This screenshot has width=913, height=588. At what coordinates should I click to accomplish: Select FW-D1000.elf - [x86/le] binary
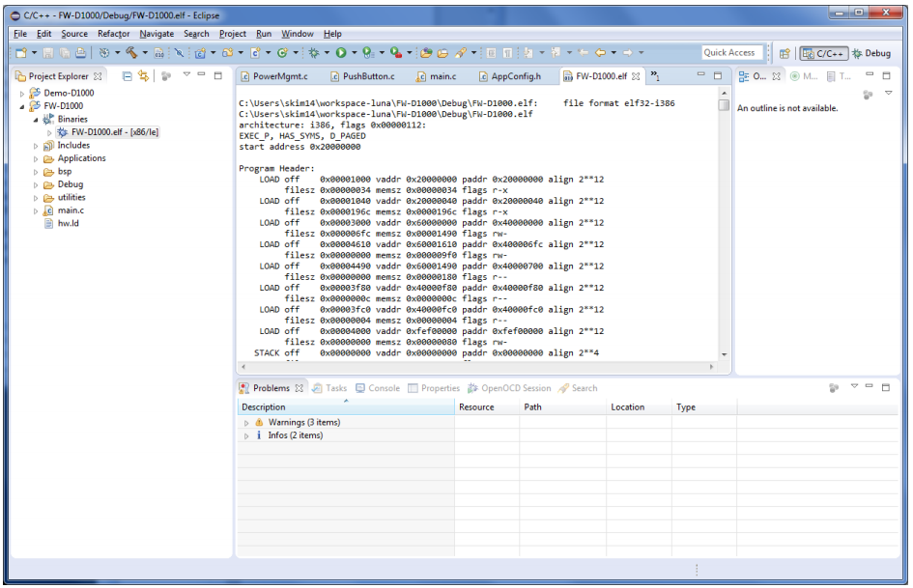point(108,132)
